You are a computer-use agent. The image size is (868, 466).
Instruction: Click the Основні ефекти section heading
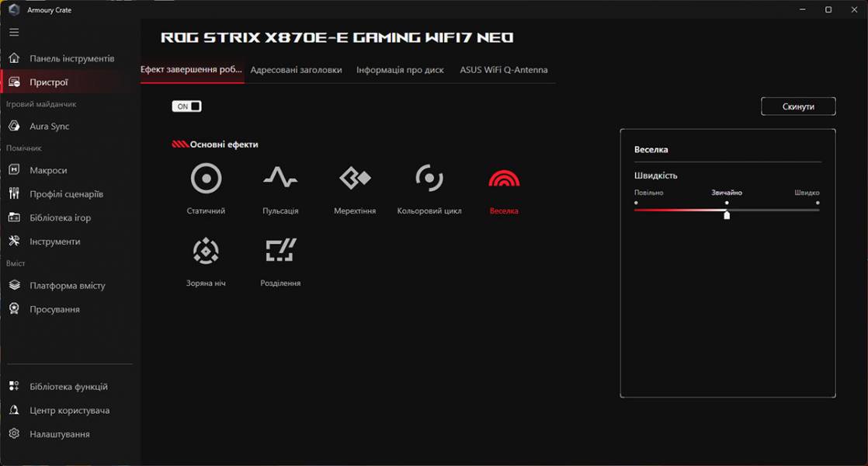tap(224, 144)
